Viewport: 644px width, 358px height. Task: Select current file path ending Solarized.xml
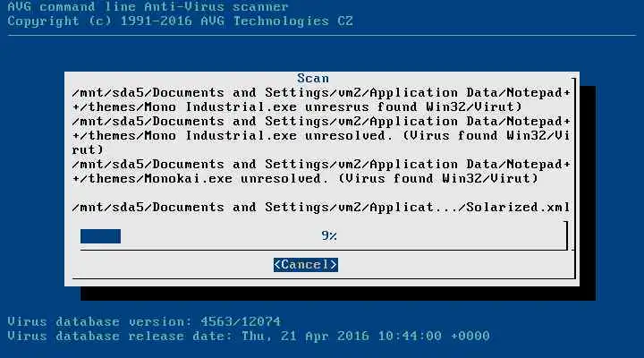(321, 207)
